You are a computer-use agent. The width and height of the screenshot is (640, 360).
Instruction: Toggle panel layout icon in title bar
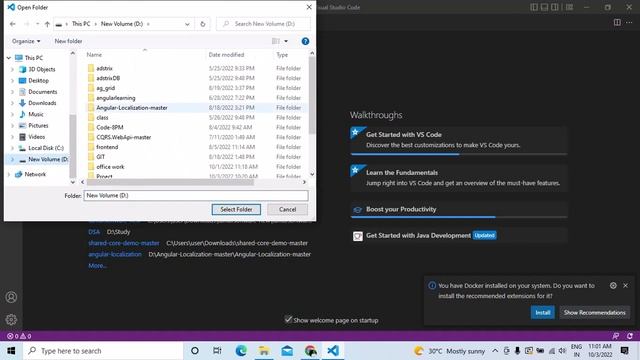point(544,7)
